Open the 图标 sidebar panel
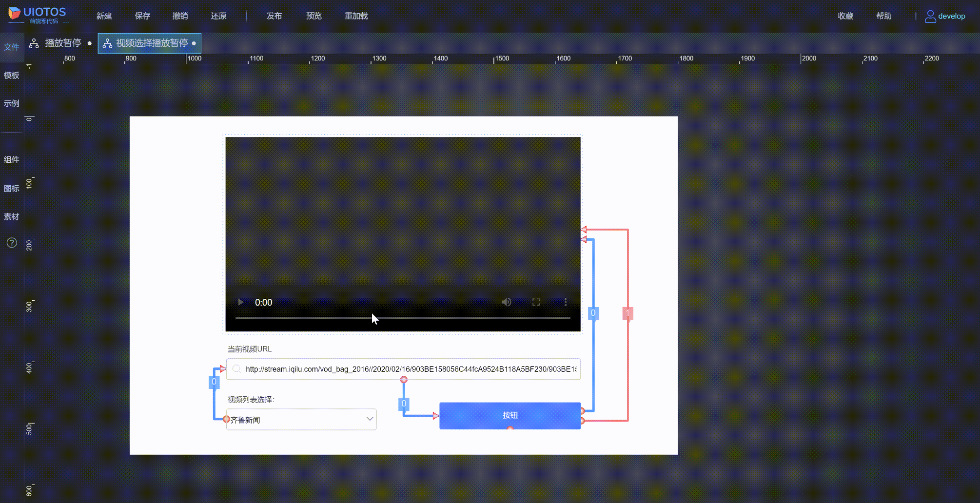The height and width of the screenshot is (503, 980). coord(12,189)
